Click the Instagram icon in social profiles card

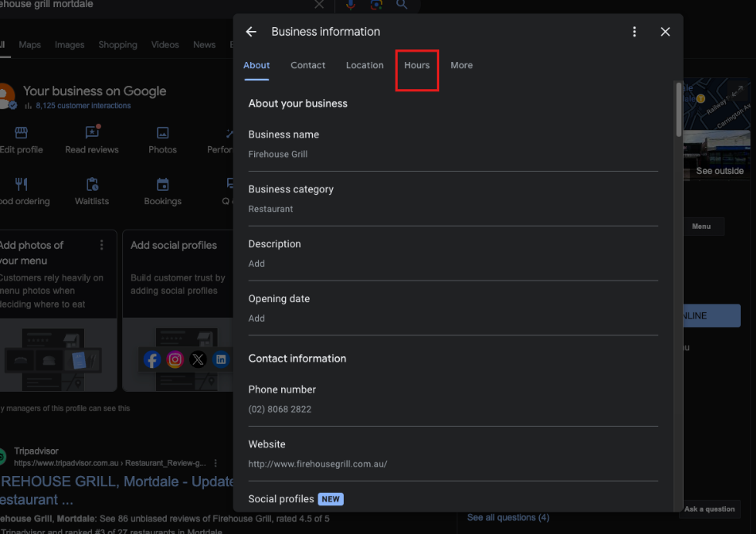tap(175, 359)
